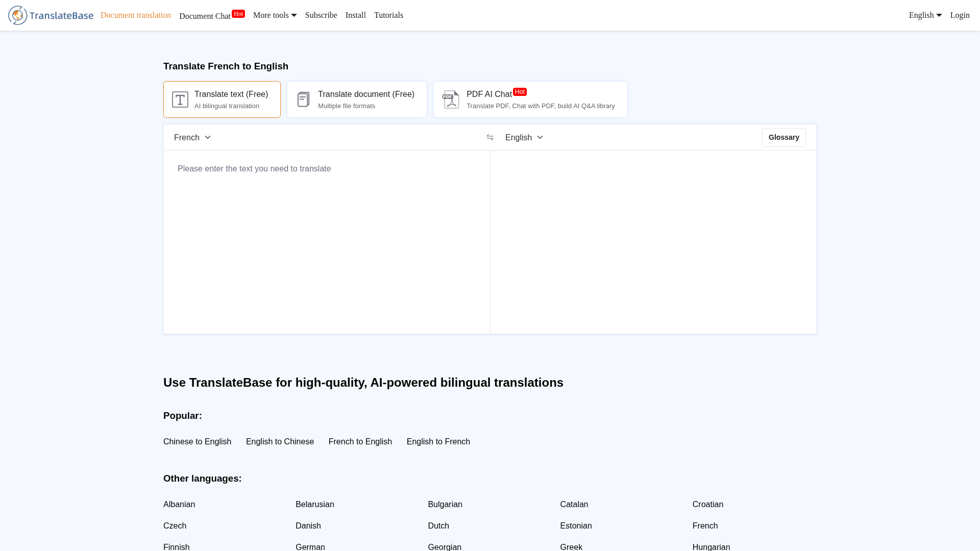Expand the More tools menu
This screenshot has height=551, width=980.
(275, 15)
